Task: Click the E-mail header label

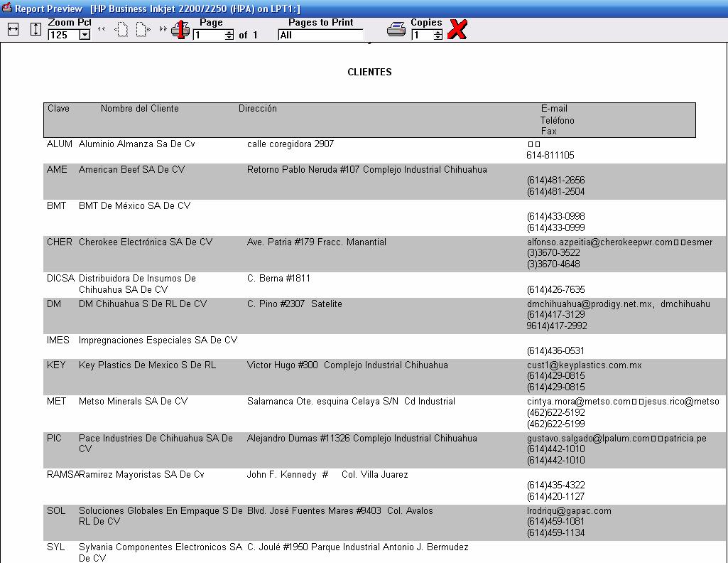Action: pos(554,108)
